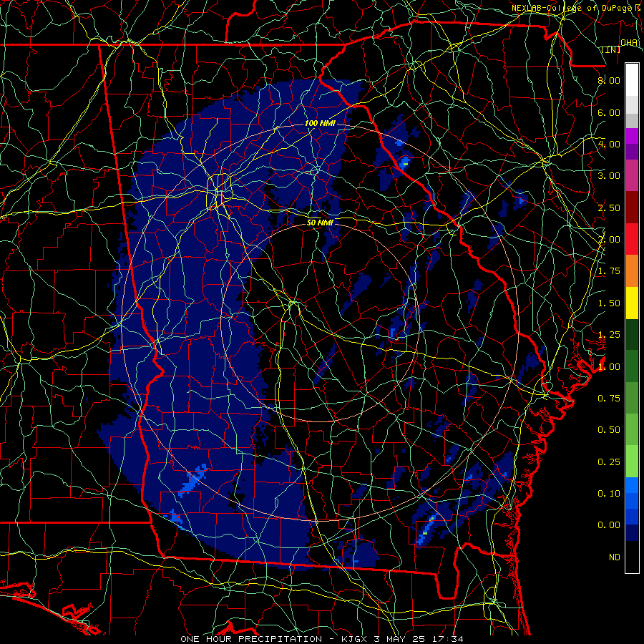Click the 3.00 legend value
The height and width of the screenshot is (644, 644).
(609, 176)
